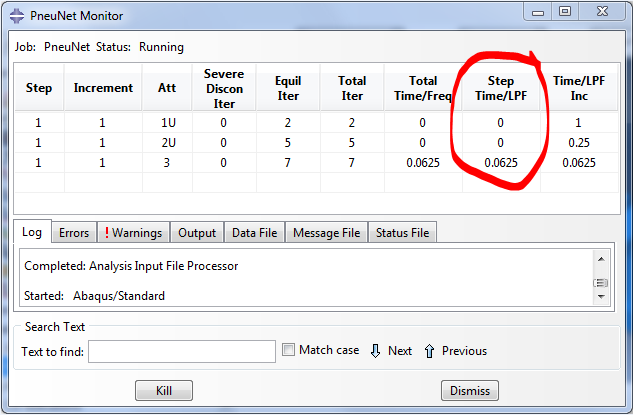The height and width of the screenshot is (415, 633).
Task: Click the Next search label
Action: (x=400, y=350)
